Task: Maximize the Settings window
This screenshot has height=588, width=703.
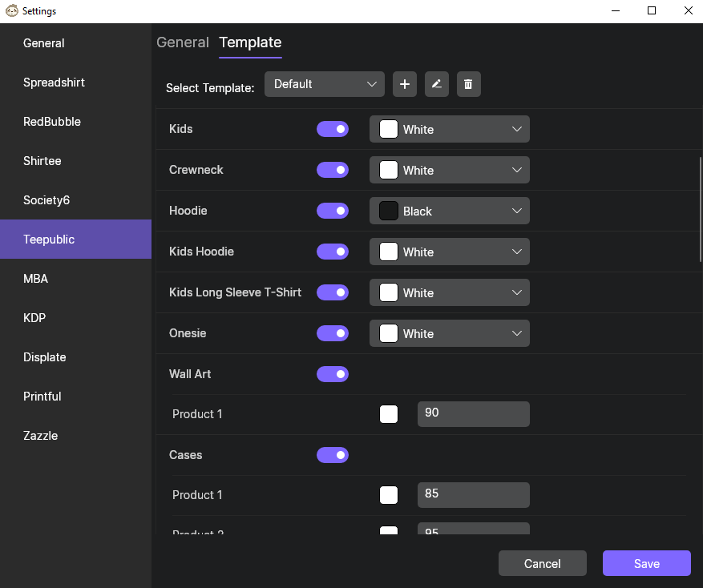Action: click(x=652, y=10)
